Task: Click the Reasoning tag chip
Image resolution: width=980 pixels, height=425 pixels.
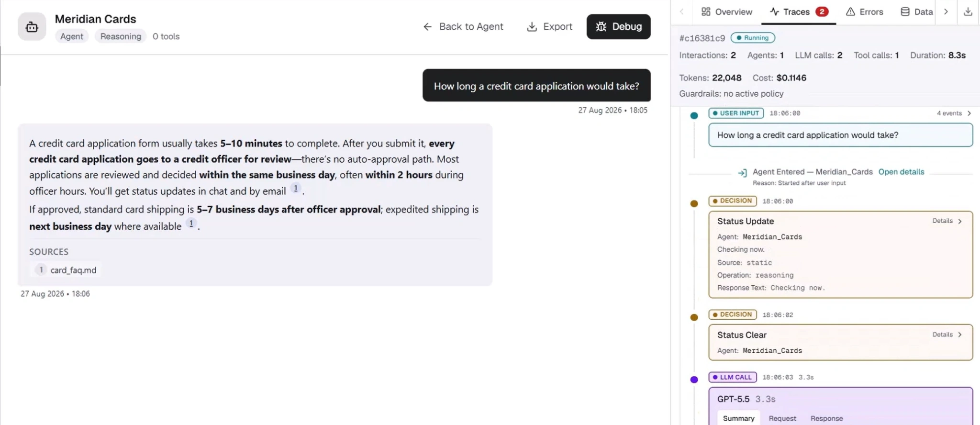Action: pyautogui.click(x=121, y=36)
